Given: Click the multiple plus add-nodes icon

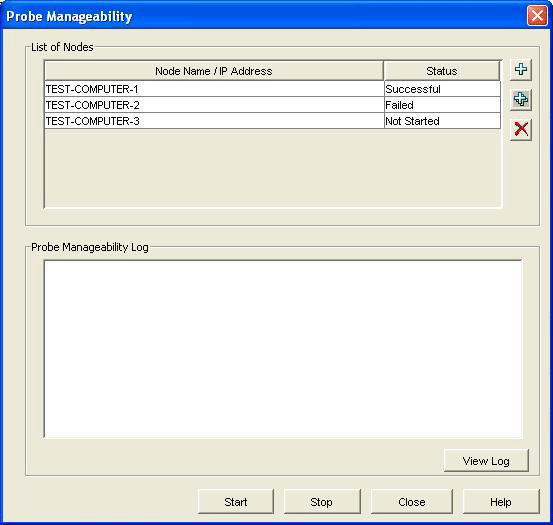Looking at the screenshot, I should 521,99.
